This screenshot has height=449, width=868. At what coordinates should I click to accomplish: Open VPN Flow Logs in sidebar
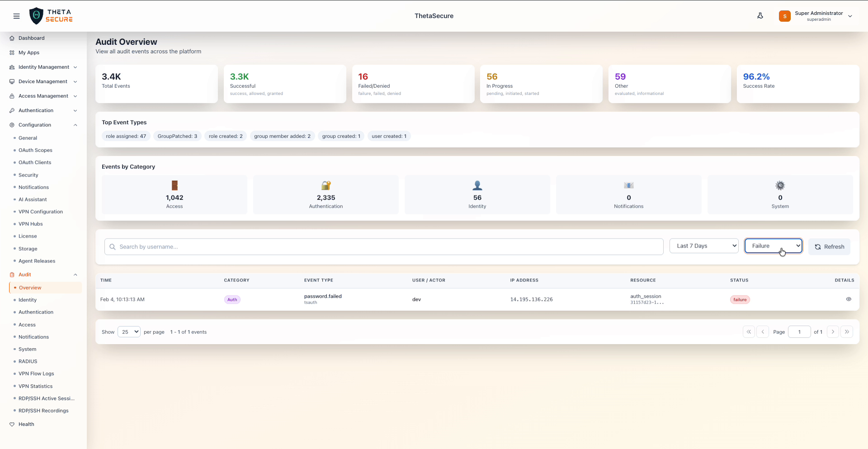(x=36, y=374)
